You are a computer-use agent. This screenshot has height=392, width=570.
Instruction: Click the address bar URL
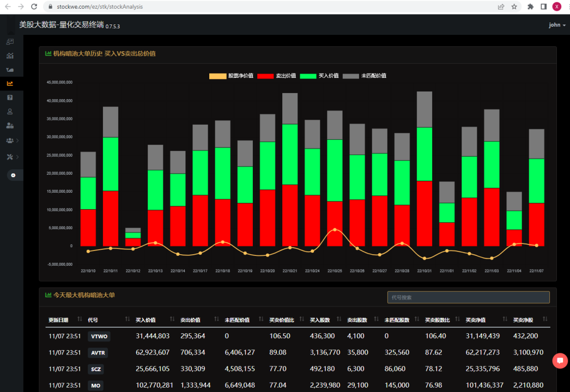pyautogui.click(x=100, y=7)
